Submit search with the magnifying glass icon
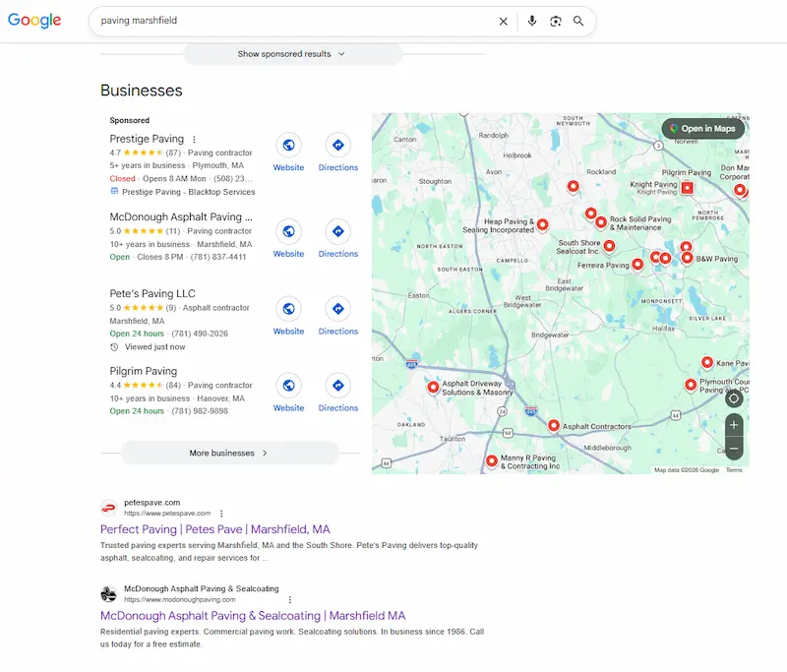The height and width of the screenshot is (672, 787). point(578,21)
